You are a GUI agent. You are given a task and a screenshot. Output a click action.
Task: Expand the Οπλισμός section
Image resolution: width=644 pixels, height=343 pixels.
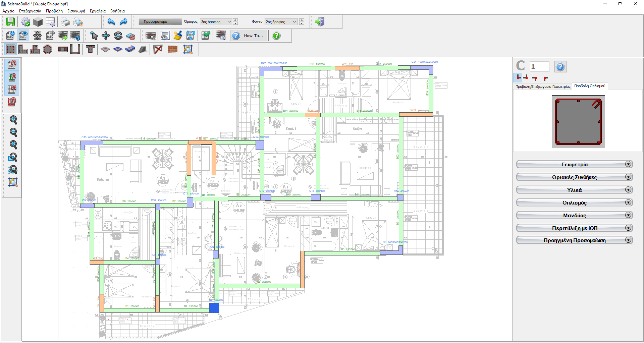pos(574,203)
